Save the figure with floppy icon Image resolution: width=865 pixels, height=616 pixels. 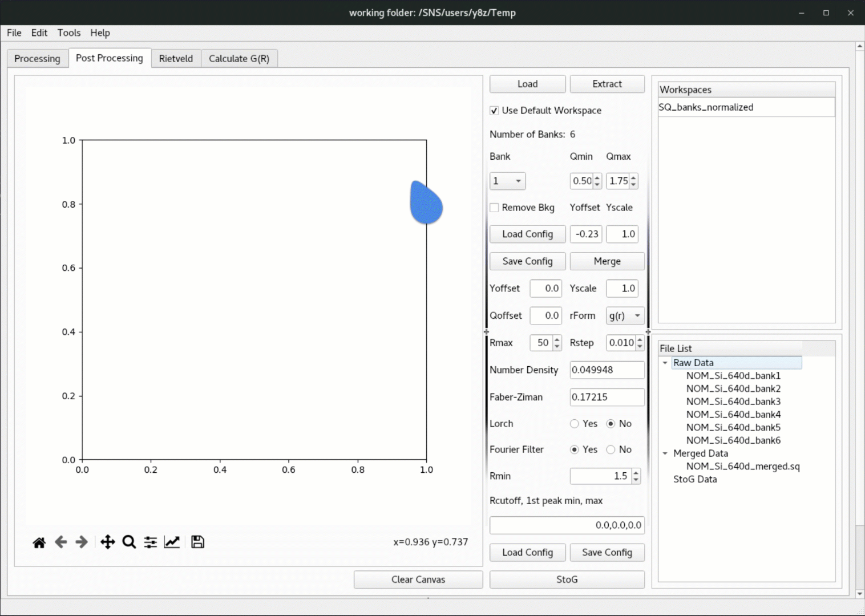coord(197,542)
